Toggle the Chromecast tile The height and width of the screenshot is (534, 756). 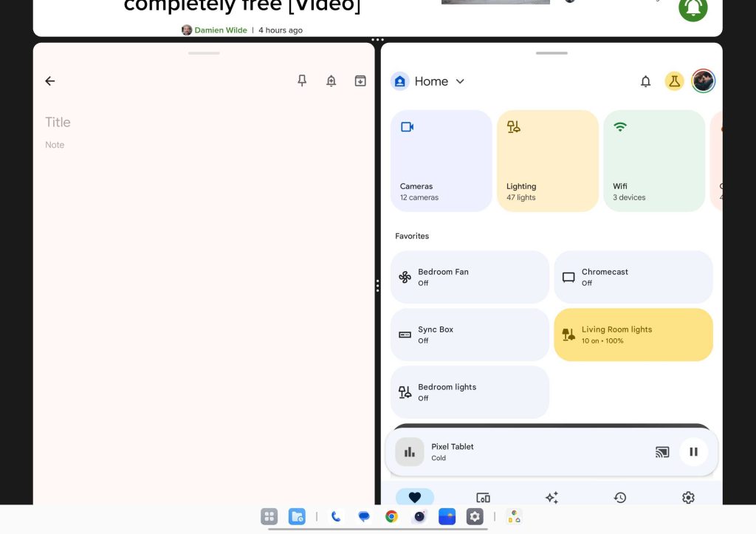coord(633,277)
